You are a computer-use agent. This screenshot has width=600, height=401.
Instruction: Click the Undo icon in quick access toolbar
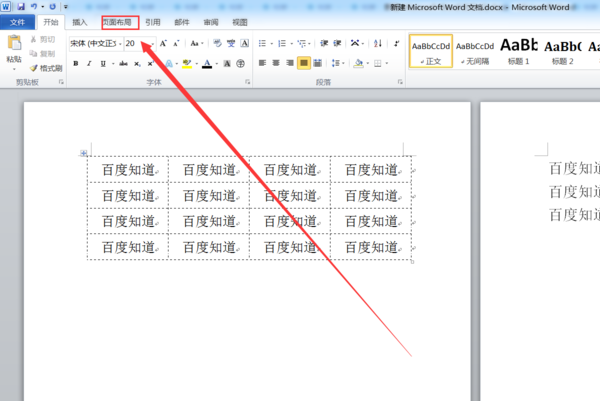pos(34,7)
